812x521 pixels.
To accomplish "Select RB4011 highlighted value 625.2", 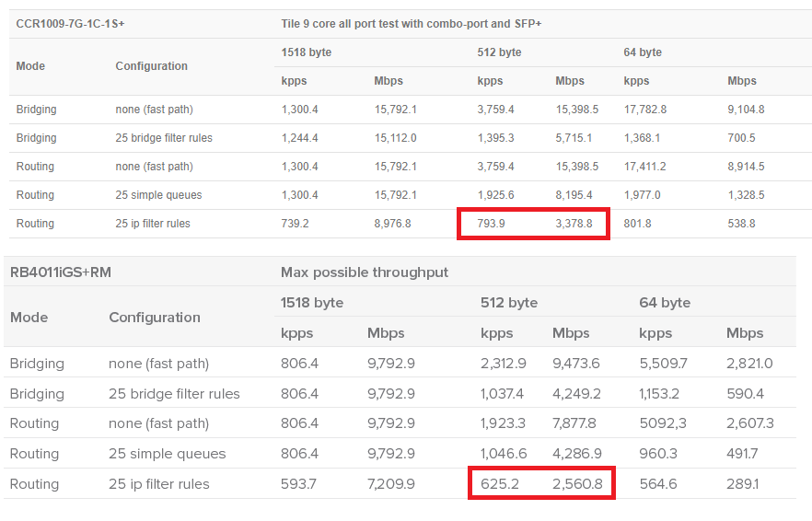I will 499,483.
